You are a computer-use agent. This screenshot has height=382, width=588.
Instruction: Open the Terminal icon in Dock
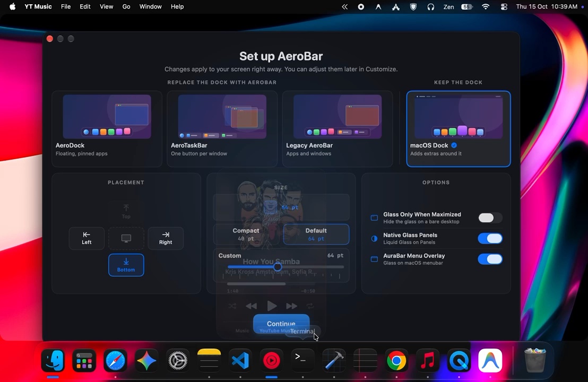[302, 361]
